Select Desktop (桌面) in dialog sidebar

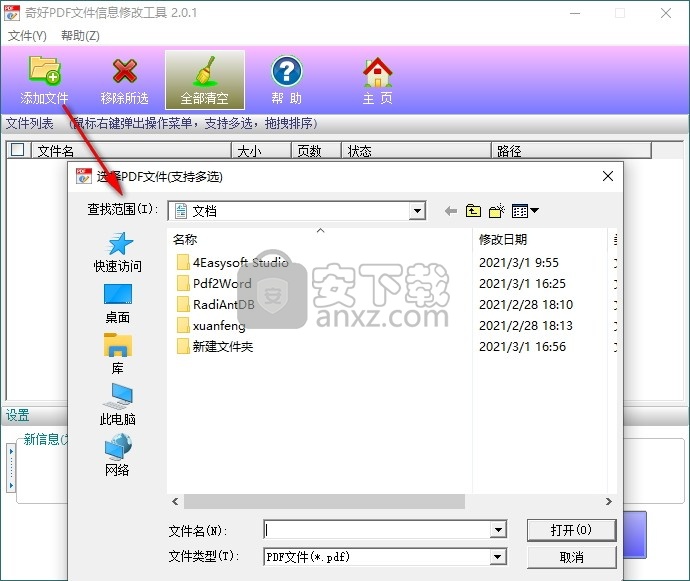[x=118, y=303]
